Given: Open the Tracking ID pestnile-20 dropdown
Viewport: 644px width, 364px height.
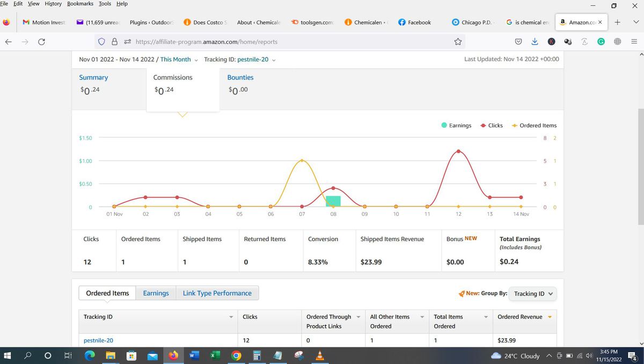Looking at the screenshot, I should (257, 59).
